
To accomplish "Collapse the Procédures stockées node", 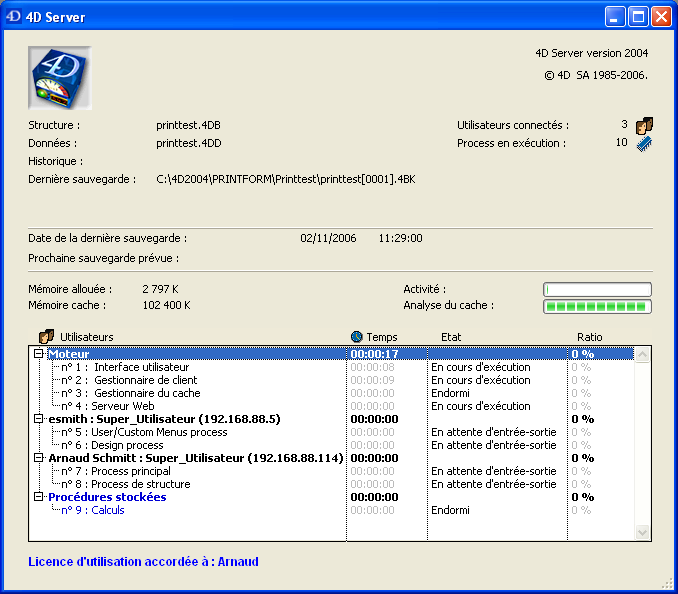I will 39,497.
